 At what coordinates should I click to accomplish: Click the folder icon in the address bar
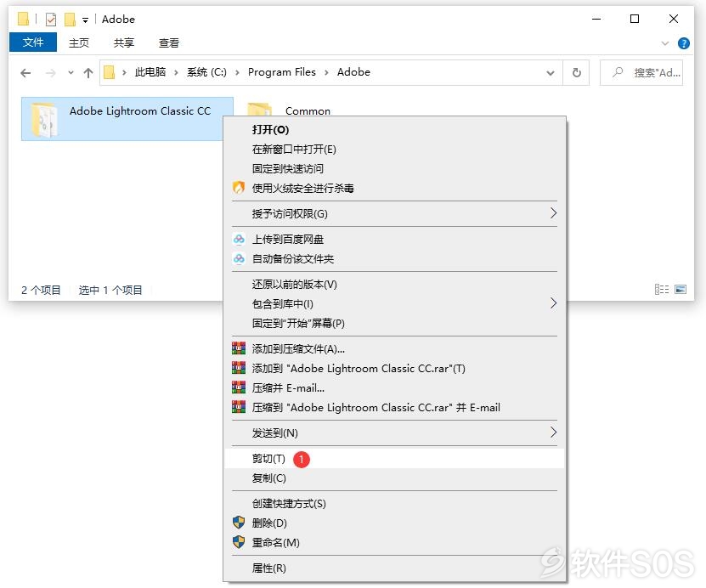tap(109, 72)
